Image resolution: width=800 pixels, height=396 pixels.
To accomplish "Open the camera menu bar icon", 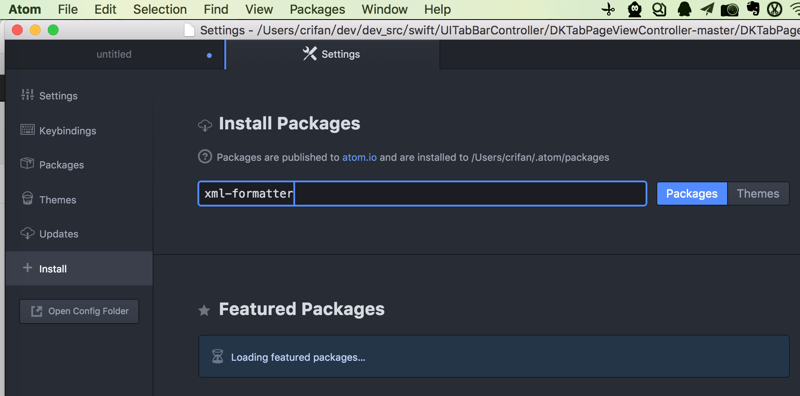I will 730,10.
